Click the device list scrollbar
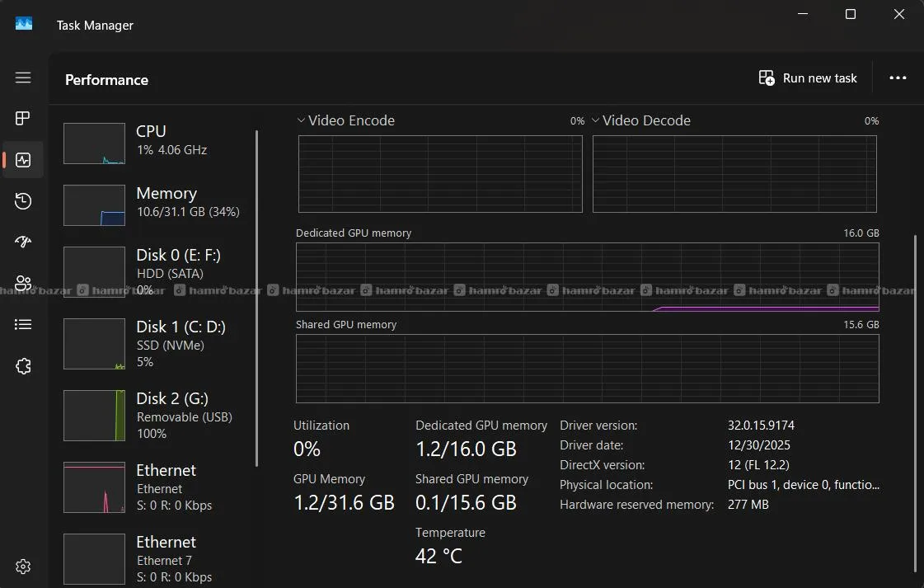 [257, 299]
